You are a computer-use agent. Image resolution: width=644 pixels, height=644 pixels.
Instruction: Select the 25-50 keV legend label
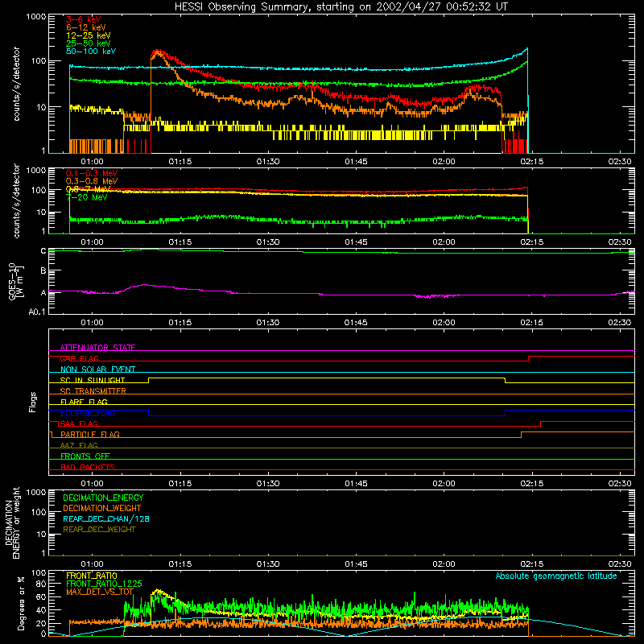coord(89,43)
